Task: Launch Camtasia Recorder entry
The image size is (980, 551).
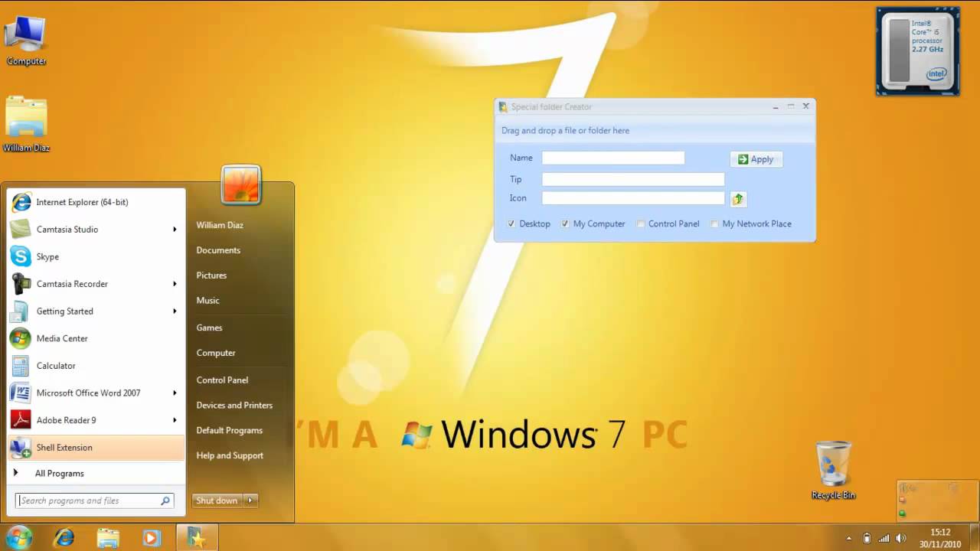Action: click(x=96, y=284)
